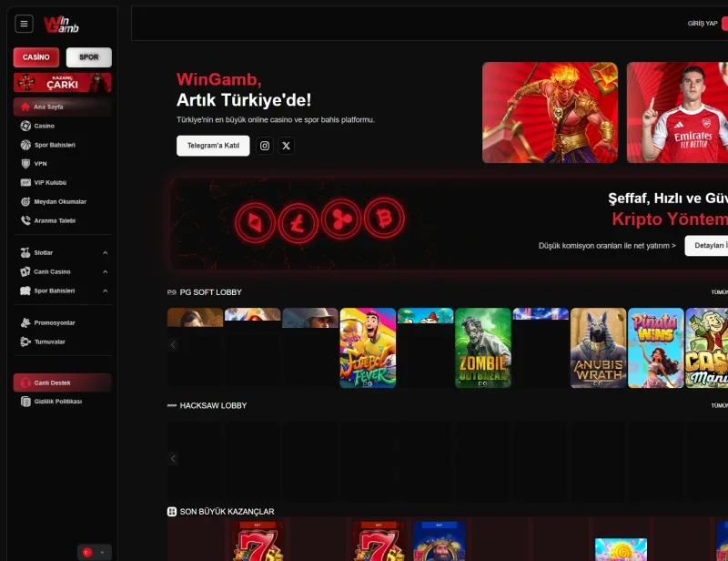
Task: Click the Promosyonlar icon
Action: pyautogui.click(x=25, y=323)
